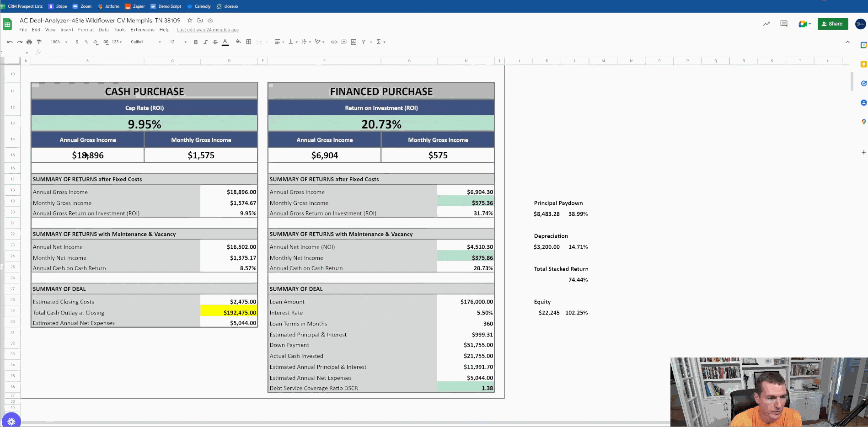Click the paint format roller icon
The width and height of the screenshot is (868, 427).
pos(39,42)
